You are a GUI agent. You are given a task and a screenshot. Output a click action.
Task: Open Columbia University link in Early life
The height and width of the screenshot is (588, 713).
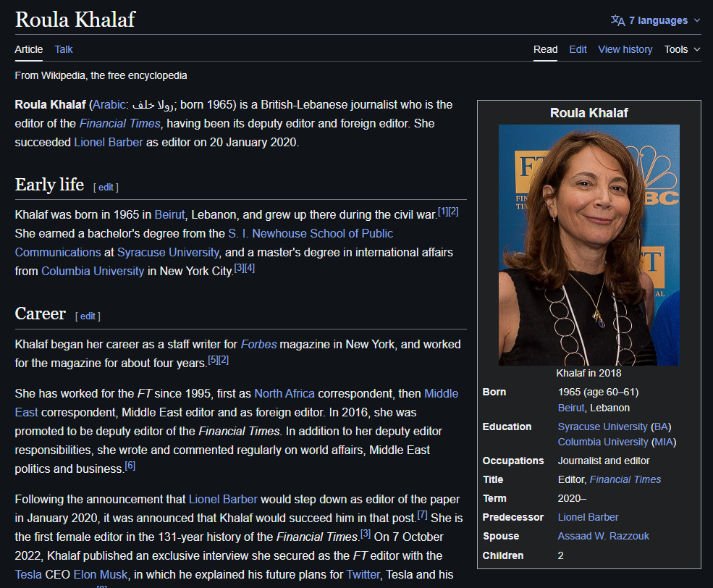pyautogui.click(x=93, y=271)
